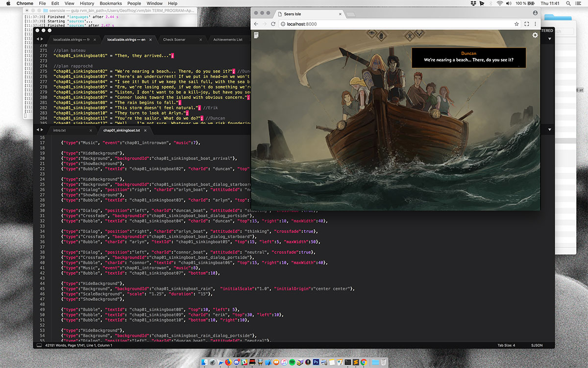Open the History menu
The width and height of the screenshot is (588, 368).
(x=87, y=3)
